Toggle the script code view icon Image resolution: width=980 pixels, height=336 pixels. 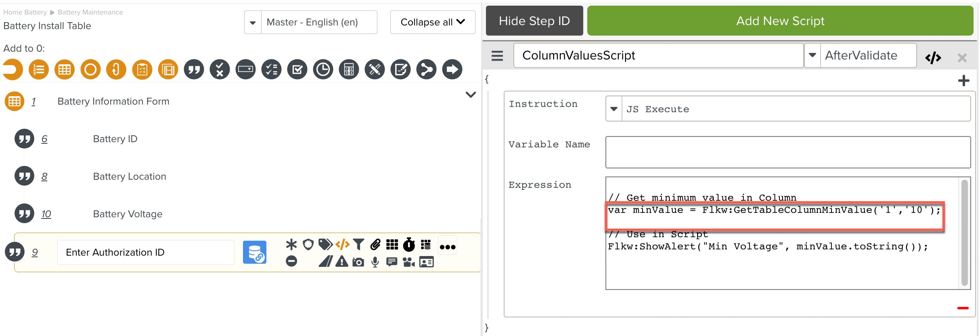[933, 58]
